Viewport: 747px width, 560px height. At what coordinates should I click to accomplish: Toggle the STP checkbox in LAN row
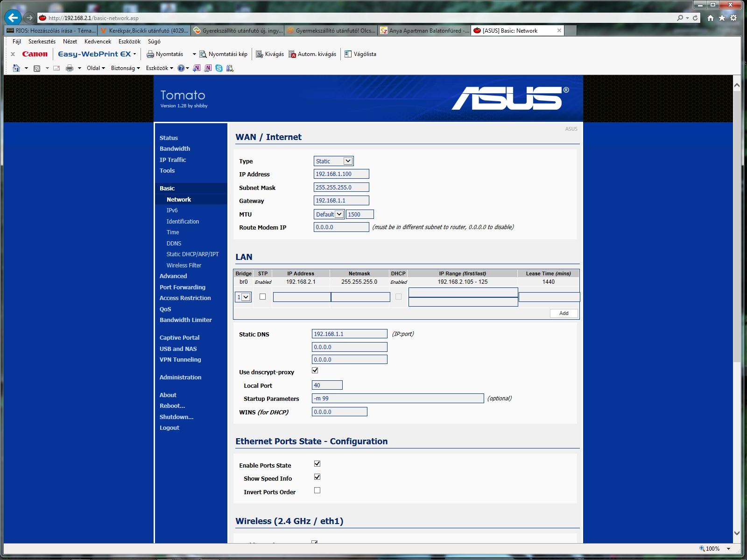(x=262, y=296)
